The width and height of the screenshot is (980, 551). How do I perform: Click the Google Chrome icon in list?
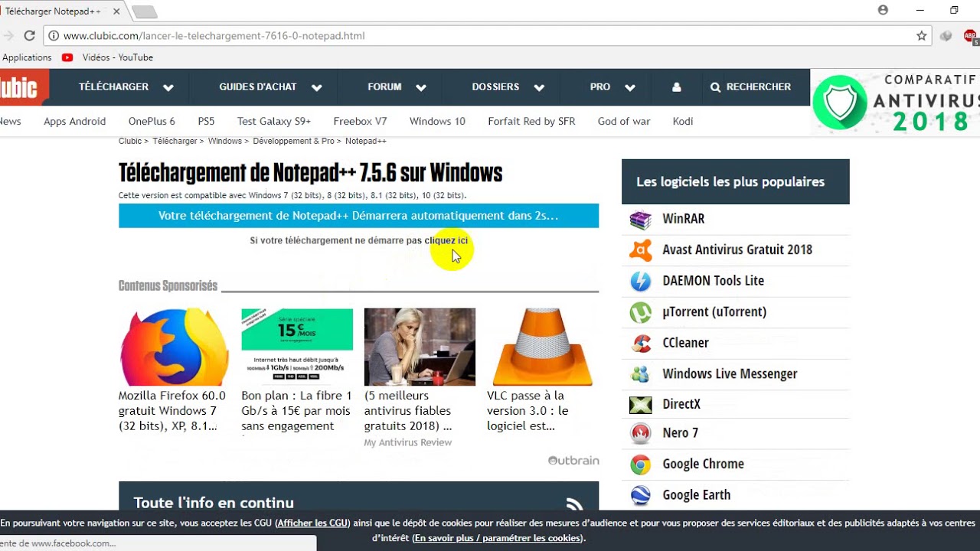pos(641,465)
